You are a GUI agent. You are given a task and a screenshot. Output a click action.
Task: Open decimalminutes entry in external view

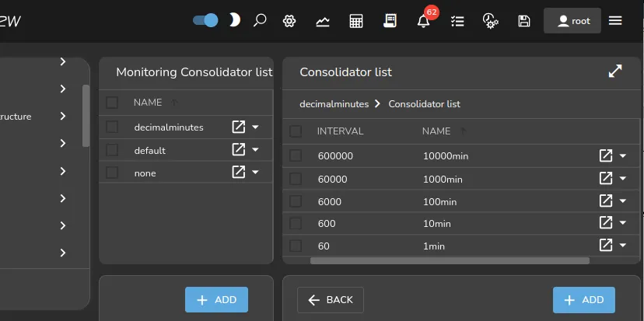[x=238, y=127]
